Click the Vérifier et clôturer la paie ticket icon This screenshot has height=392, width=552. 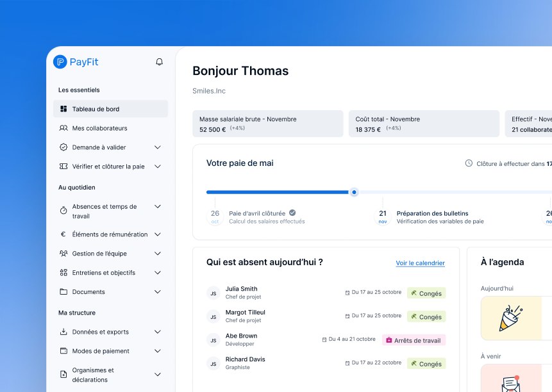(63, 167)
